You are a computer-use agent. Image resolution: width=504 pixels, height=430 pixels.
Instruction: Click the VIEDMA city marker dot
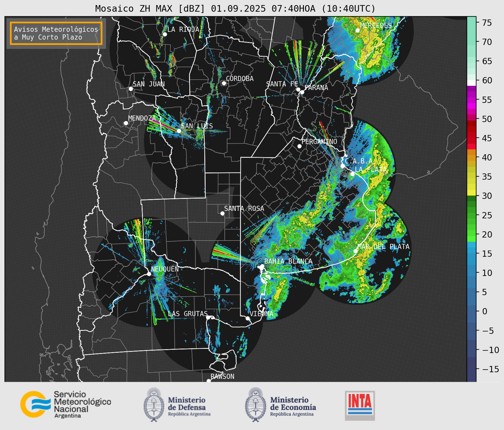coord(247,318)
